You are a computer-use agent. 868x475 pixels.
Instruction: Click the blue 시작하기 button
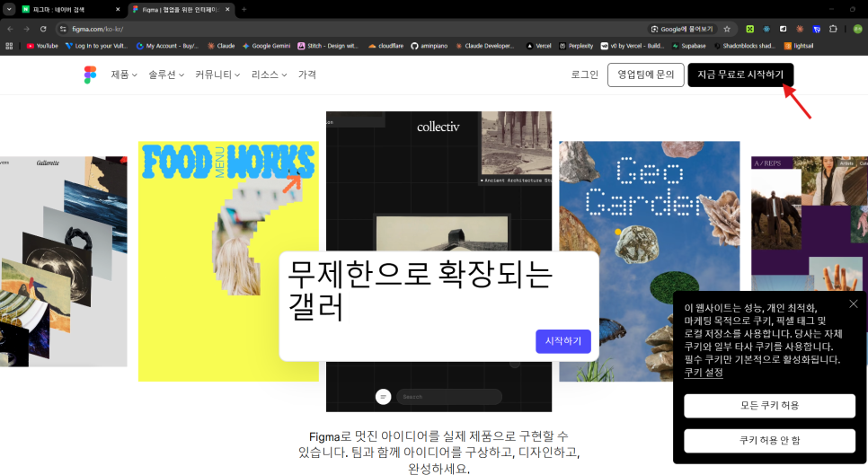[563, 341]
